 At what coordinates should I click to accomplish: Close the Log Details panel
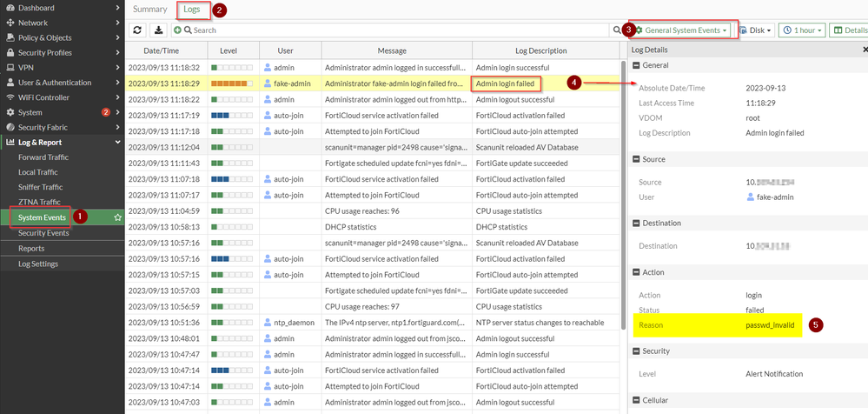coord(863,50)
